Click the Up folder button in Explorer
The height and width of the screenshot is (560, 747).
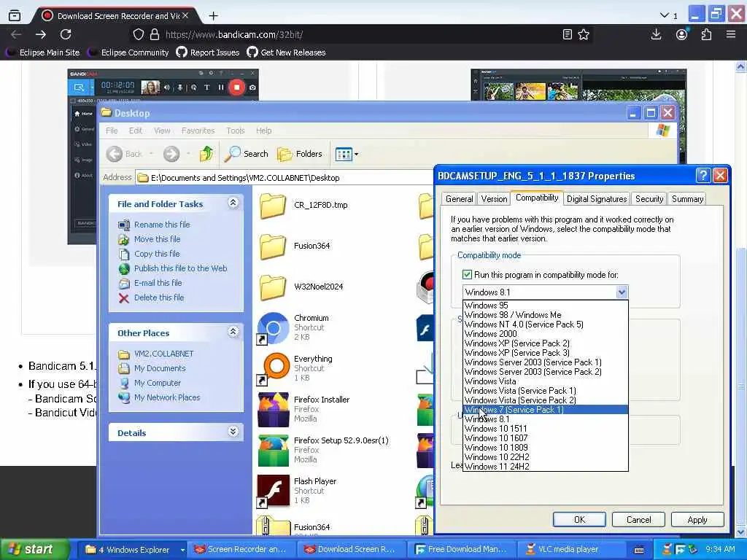[206, 154]
